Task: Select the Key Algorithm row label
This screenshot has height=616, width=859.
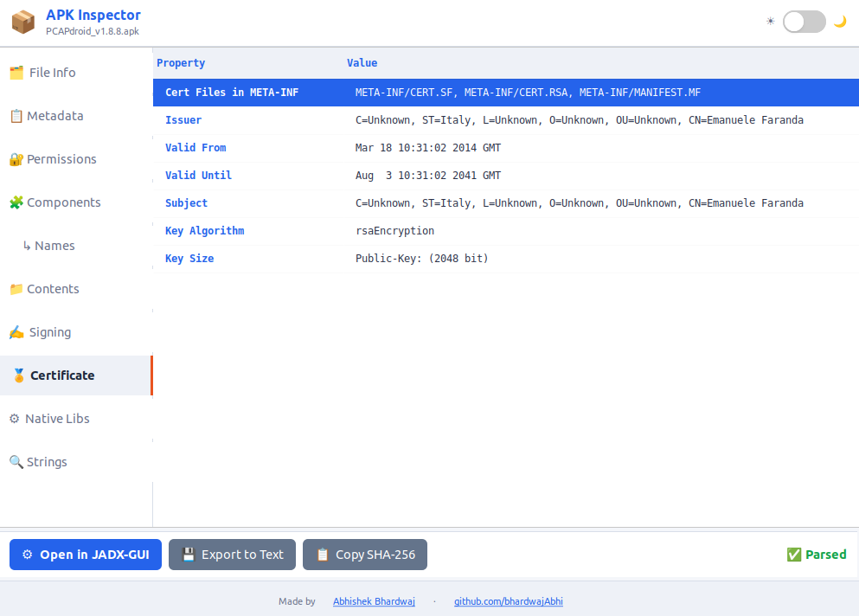Action: 205,231
